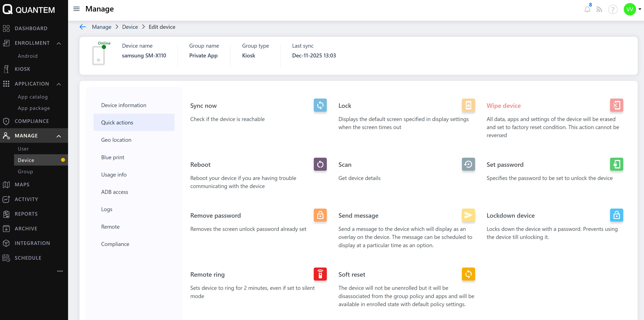644x320 pixels.
Task: Click the orange Remove password icon
Action: coord(320,215)
